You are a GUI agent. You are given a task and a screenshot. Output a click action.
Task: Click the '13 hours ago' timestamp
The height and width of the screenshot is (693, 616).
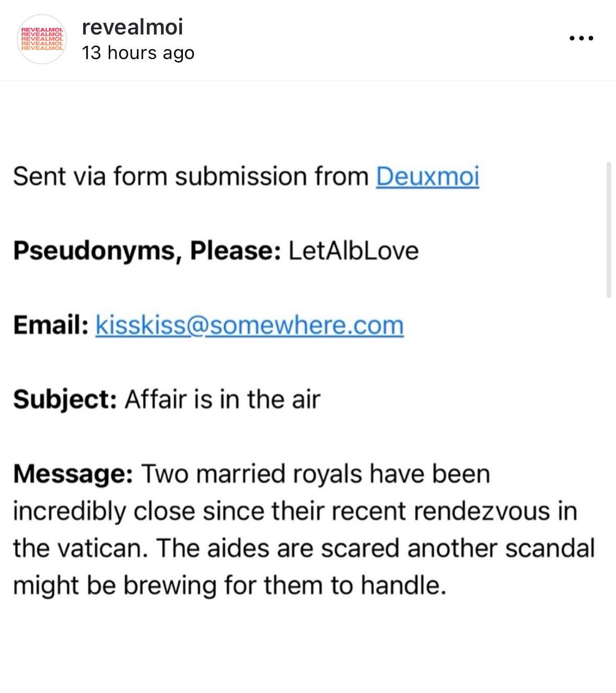(x=138, y=53)
